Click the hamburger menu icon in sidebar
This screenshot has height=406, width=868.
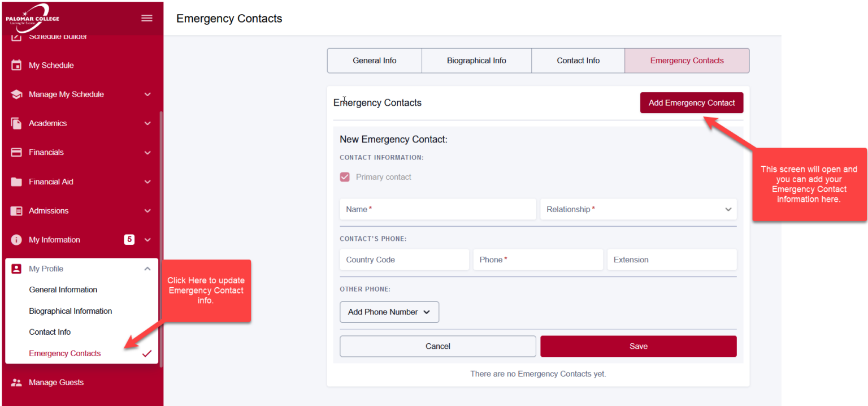tap(147, 18)
